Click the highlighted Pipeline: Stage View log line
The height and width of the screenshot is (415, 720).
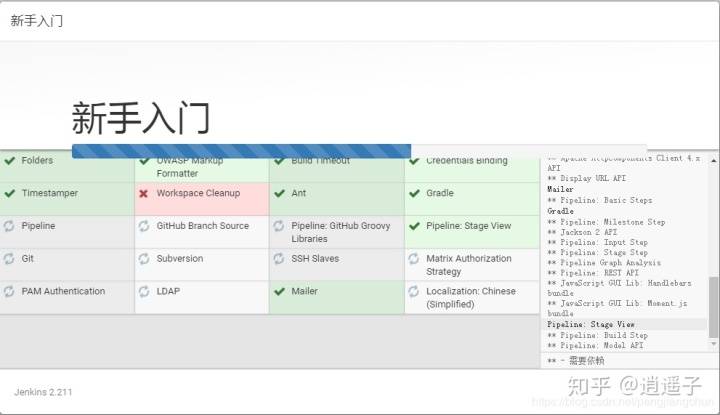(x=591, y=325)
